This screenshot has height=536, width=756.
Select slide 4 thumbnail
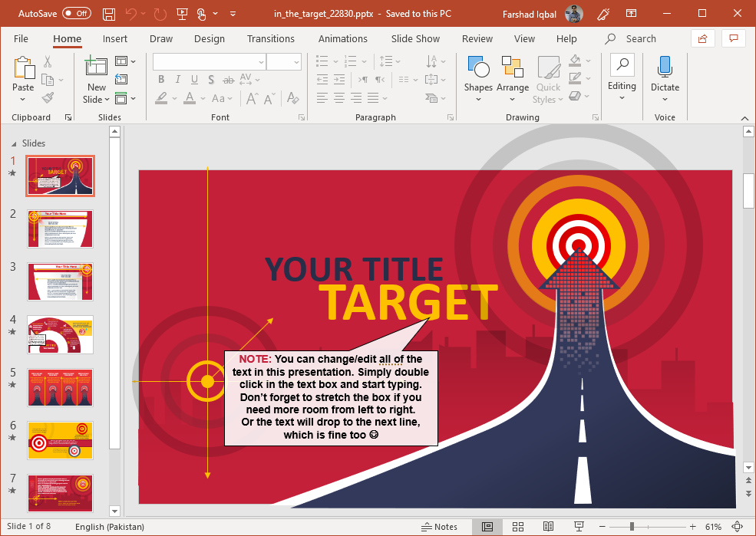point(61,334)
